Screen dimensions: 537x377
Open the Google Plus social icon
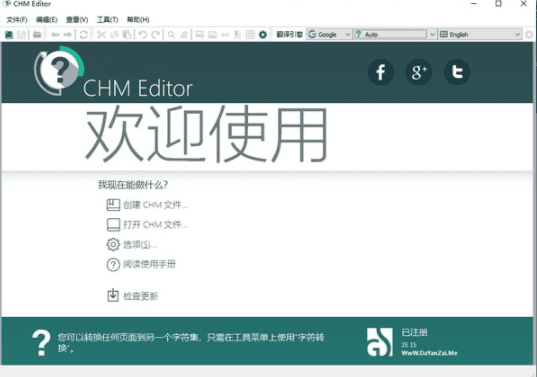coord(419,72)
